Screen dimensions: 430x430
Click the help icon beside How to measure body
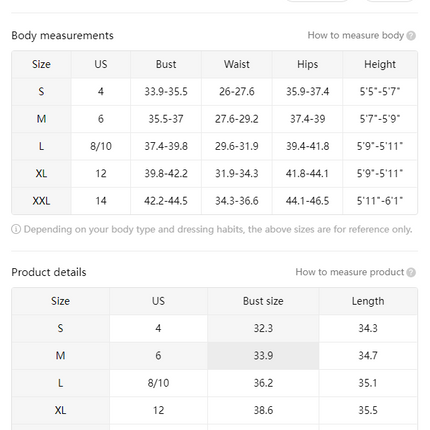[x=411, y=36]
